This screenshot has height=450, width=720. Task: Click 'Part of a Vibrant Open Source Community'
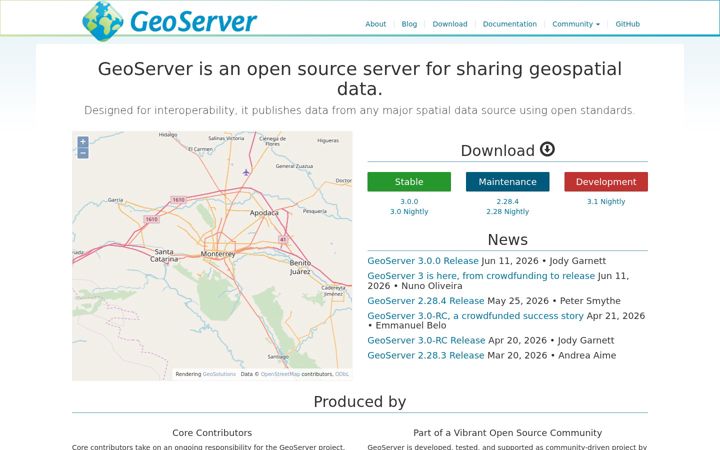[507, 433]
